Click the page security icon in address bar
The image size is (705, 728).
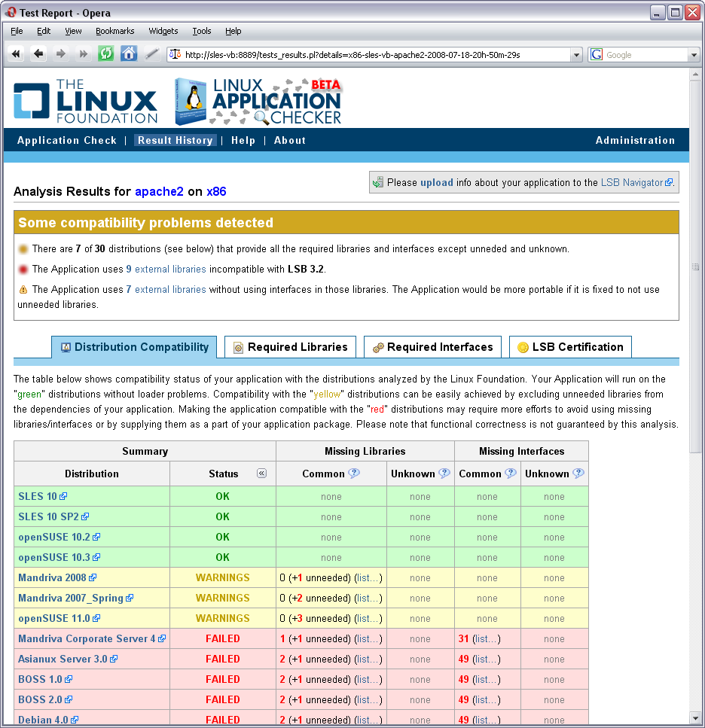(x=175, y=54)
